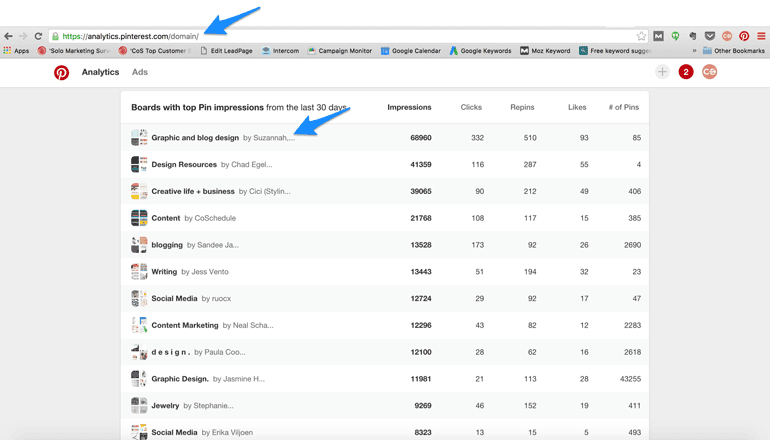Screen dimensions: 770x440
Task: Click the browser back arrow
Action: click(8, 36)
